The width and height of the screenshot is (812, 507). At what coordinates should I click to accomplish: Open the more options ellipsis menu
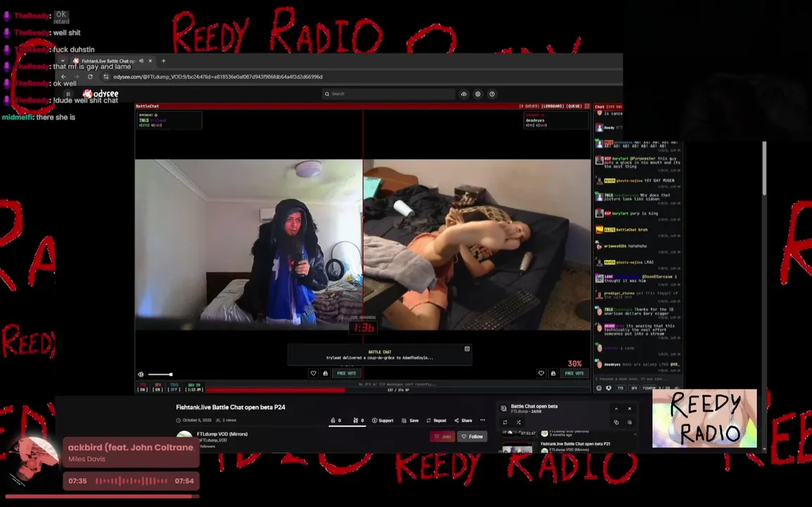pyautogui.click(x=483, y=420)
